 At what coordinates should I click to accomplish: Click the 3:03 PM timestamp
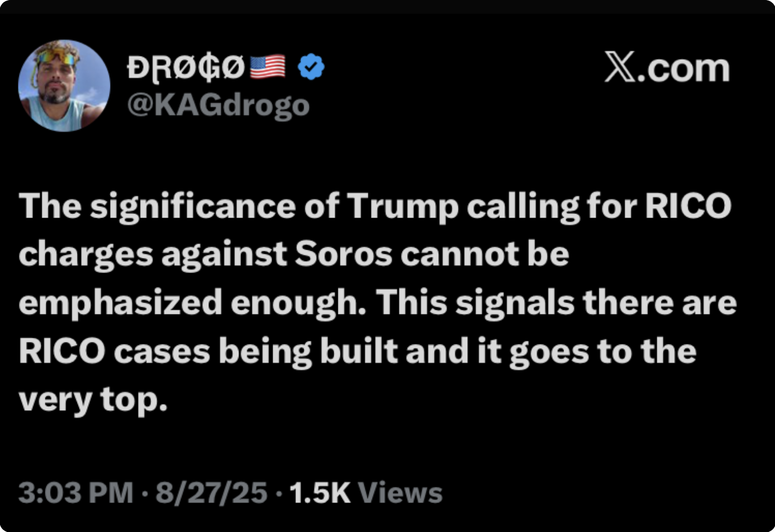click(75, 493)
